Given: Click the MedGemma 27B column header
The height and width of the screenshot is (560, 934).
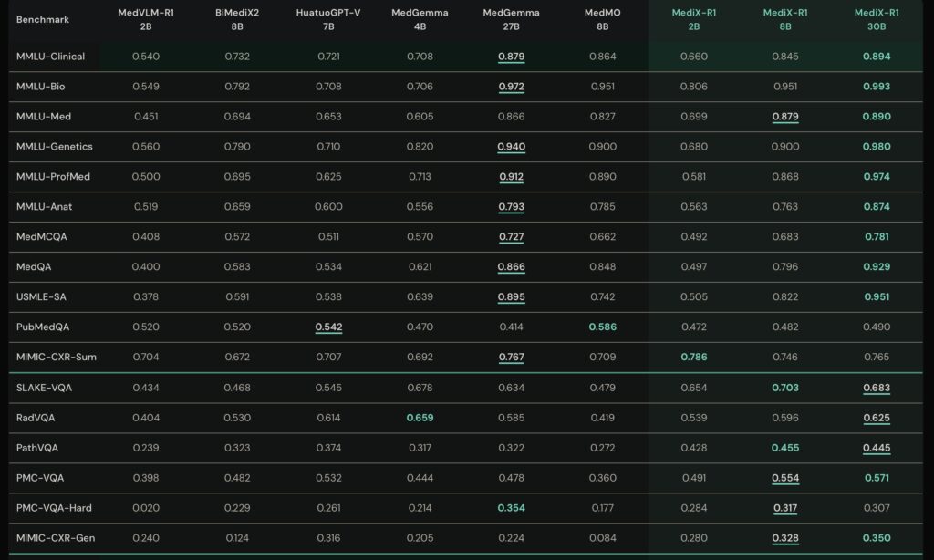Looking at the screenshot, I should [511, 19].
